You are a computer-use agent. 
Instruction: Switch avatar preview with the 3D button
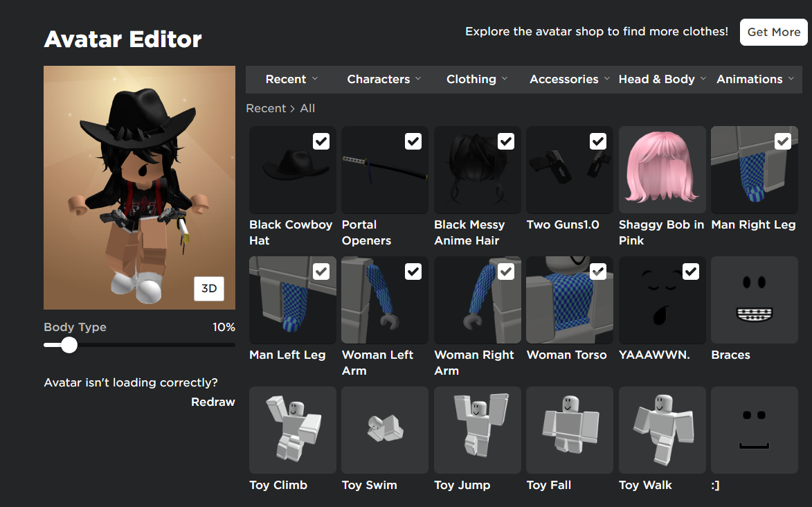click(x=208, y=289)
